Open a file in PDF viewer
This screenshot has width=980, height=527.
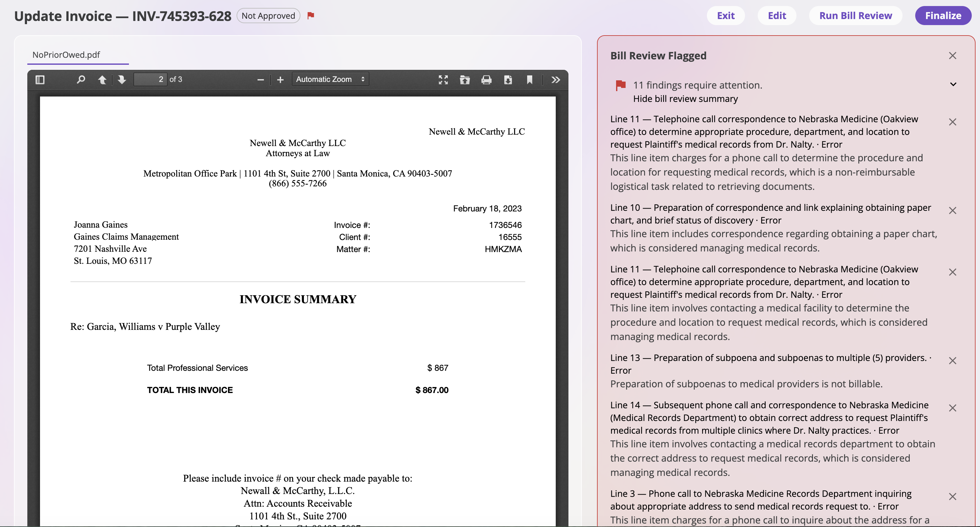(x=465, y=79)
